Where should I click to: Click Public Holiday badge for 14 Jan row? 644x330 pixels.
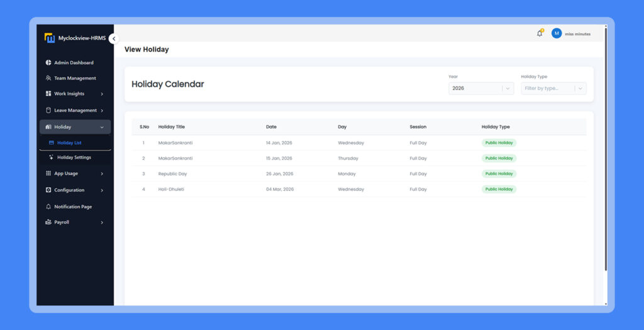point(499,143)
